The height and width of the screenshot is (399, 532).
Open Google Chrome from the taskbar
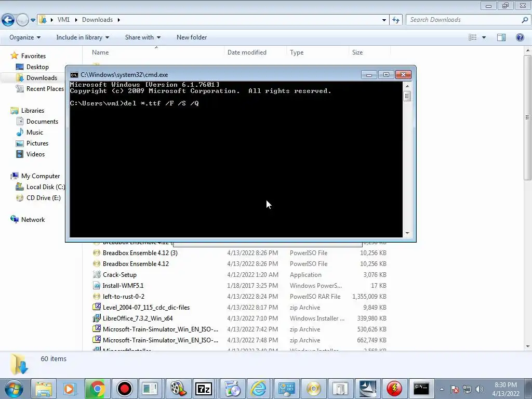click(97, 389)
